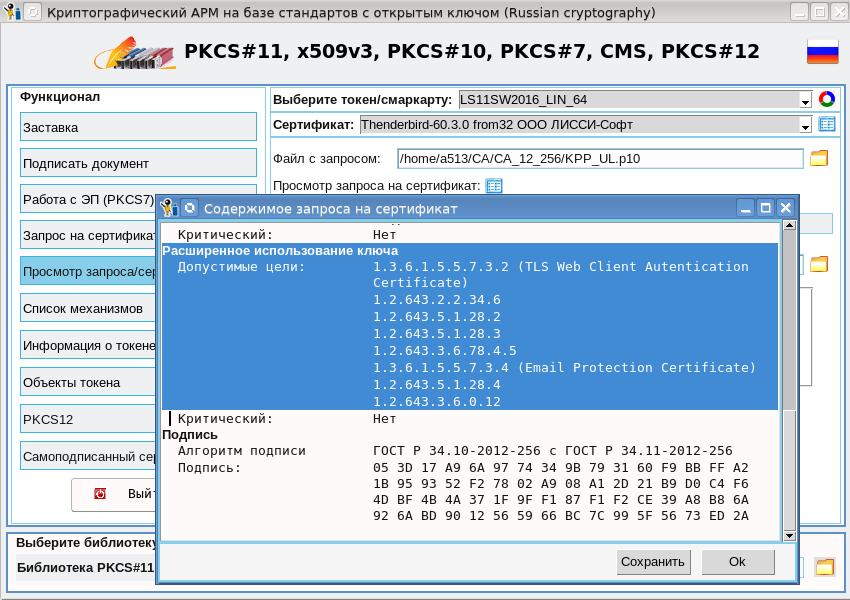Open Самоподписанный сертификат section
850x600 pixels.
pos(88,456)
